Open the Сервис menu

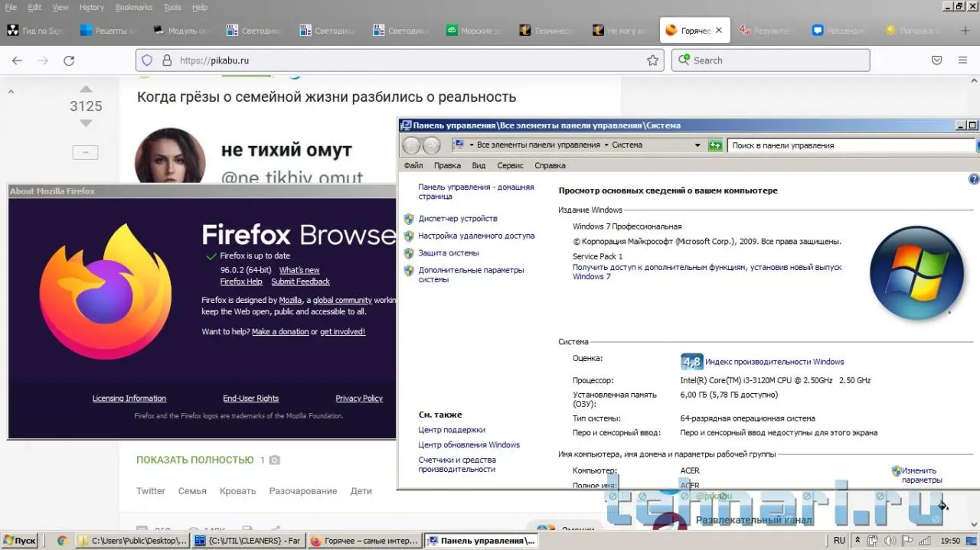point(510,165)
